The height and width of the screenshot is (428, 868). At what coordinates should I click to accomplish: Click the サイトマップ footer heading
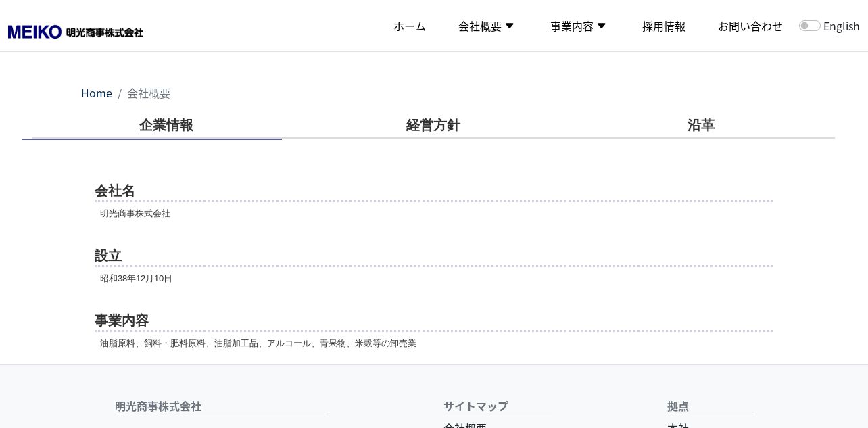tap(476, 406)
